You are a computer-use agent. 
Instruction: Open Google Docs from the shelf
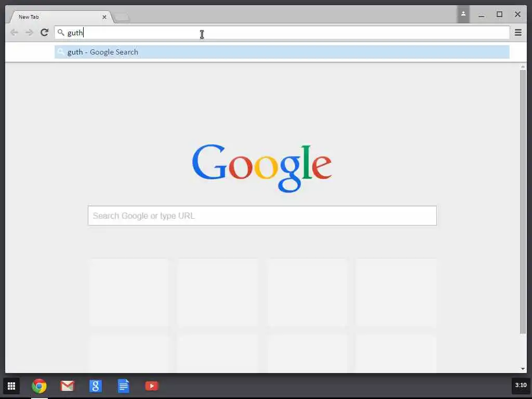124,386
